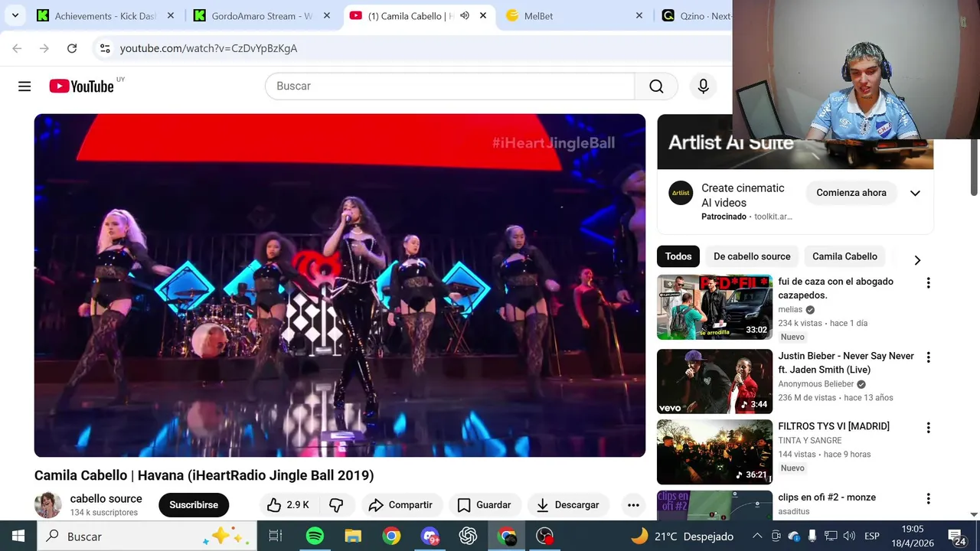The width and height of the screenshot is (980, 551).
Task: Show hidden system tray icons
Action: point(757,536)
